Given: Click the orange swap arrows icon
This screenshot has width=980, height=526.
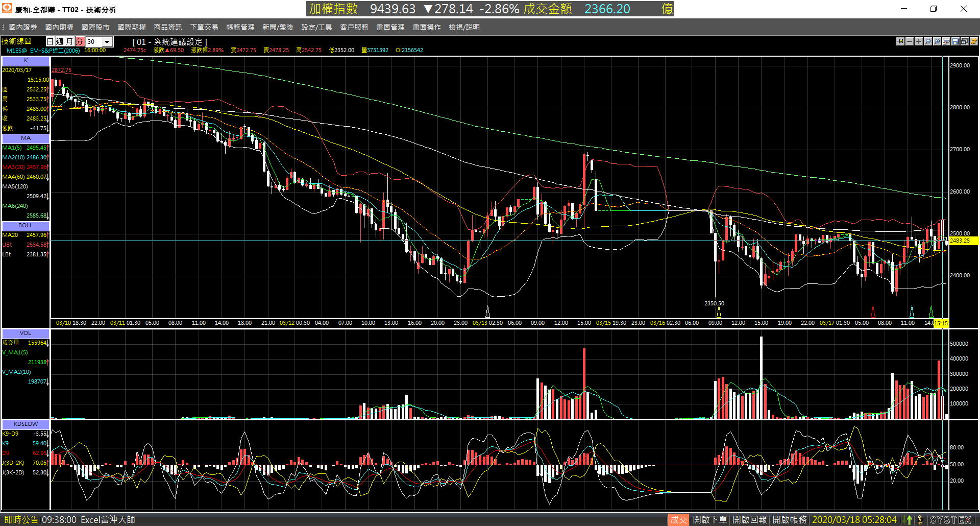Looking at the screenshot, I should 974,41.
